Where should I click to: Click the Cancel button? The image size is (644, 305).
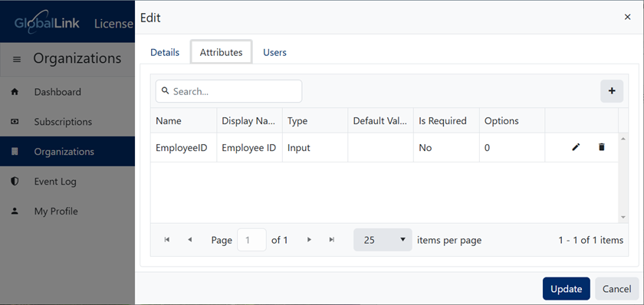pos(616,289)
